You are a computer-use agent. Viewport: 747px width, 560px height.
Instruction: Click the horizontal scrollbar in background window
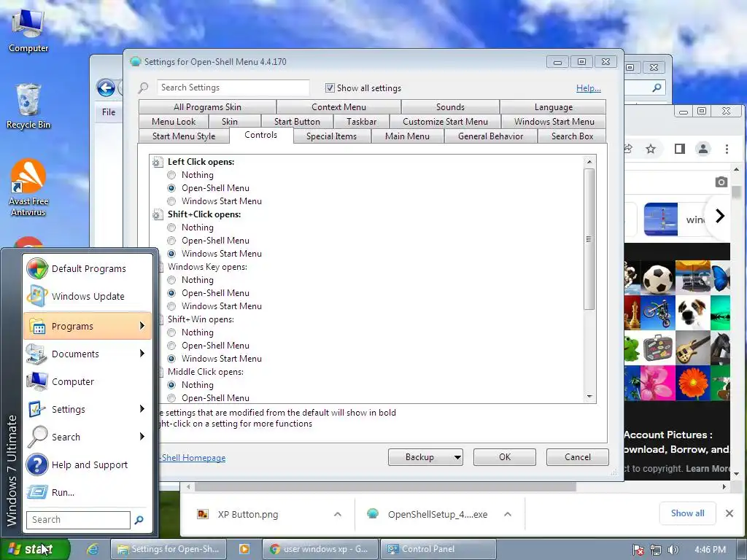[385, 486]
